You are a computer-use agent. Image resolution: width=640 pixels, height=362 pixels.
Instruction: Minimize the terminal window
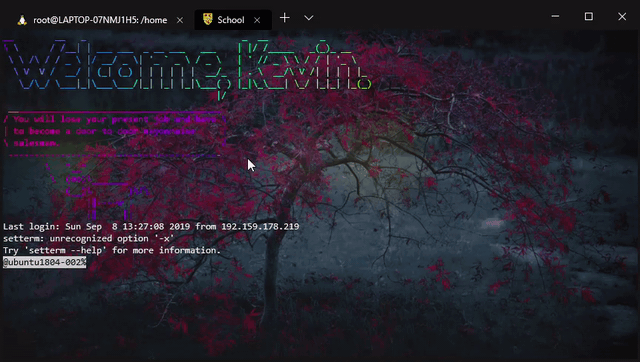tap(555, 16)
